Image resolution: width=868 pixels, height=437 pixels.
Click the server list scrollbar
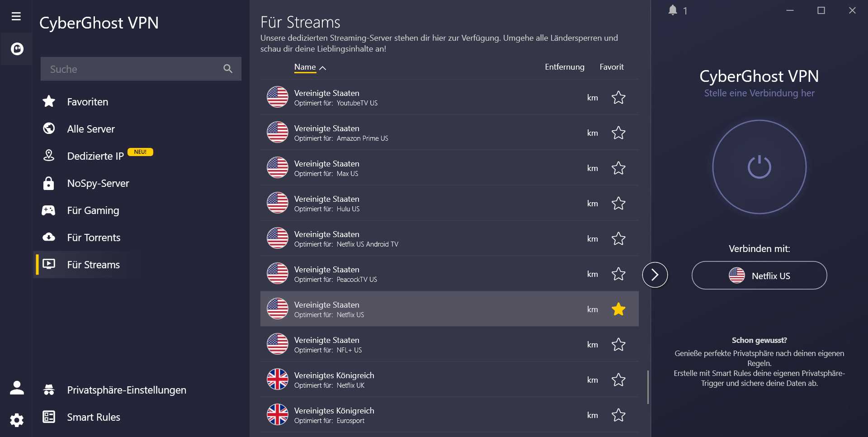coord(648,387)
